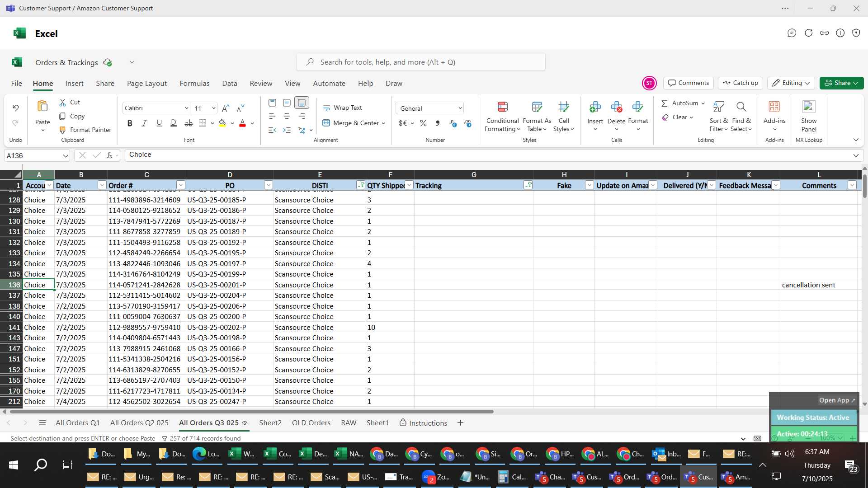Switch to All Orders Q2 025 sheet
The width and height of the screenshot is (868, 488).
pyautogui.click(x=139, y=423)
